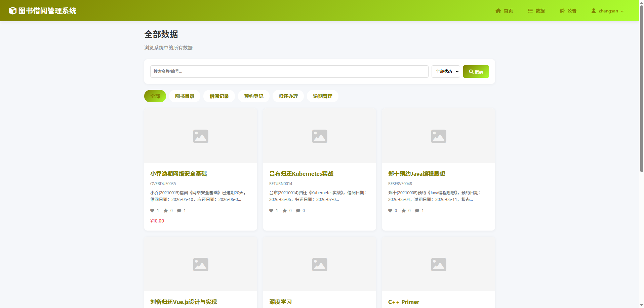
Task: Switch to the 归还办理 tab
Action: pos(288,96)
